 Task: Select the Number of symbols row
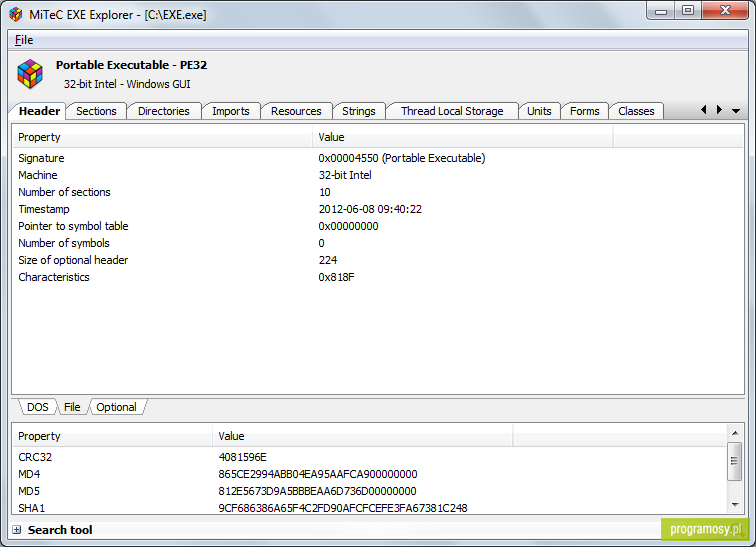coord(378,243)
